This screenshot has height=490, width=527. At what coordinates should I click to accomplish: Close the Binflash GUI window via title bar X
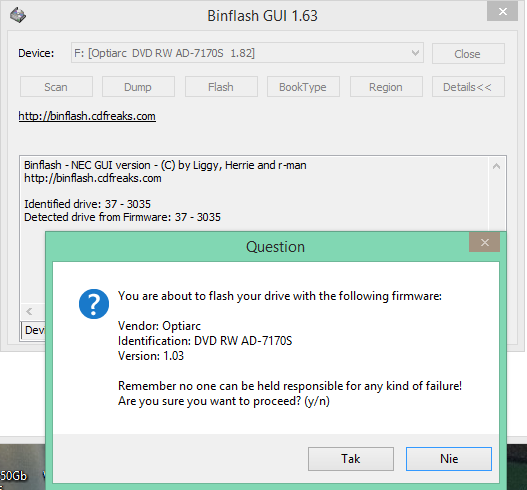502,12
